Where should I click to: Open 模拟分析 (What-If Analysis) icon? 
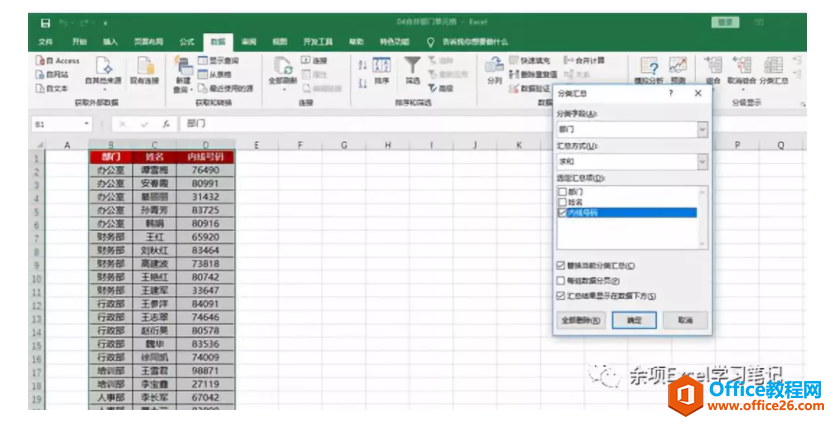pos(648,67)
